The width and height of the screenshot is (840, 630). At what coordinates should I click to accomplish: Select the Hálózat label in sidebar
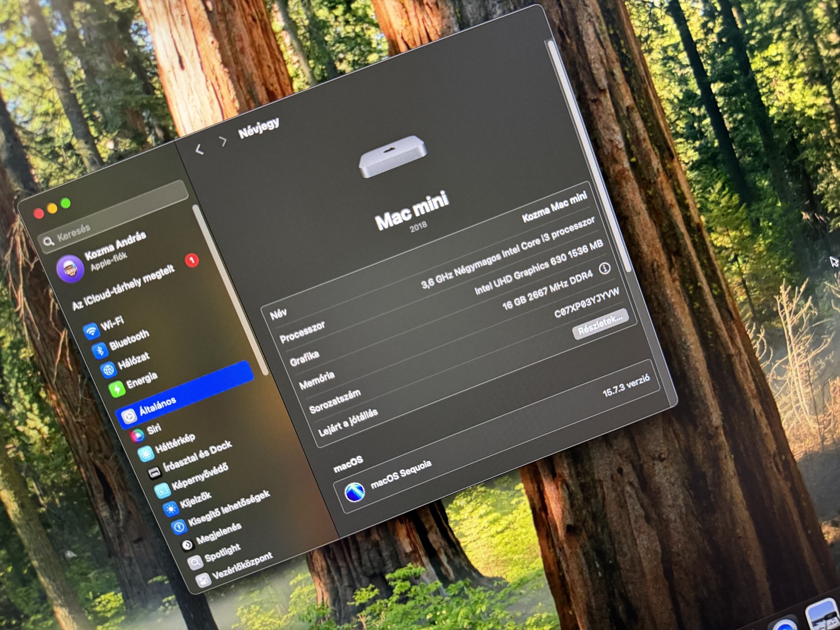[134, 361]
